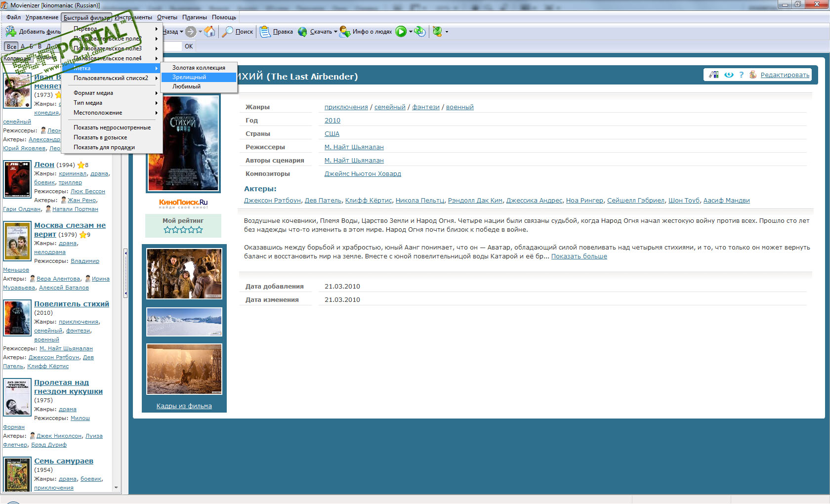830x504 pixels.
Task: Click the Показать больше link
Action: [x=579, y=256]
